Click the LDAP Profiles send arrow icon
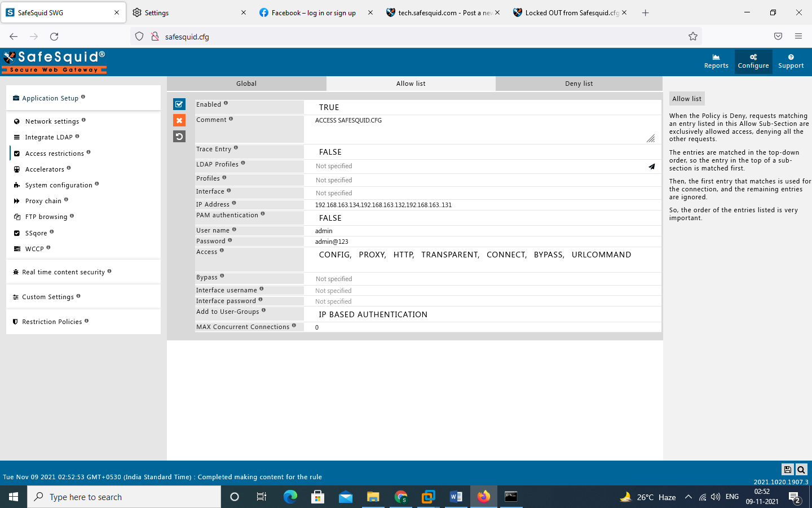Viewport: 812px width, 508px height. coord(651,167)
